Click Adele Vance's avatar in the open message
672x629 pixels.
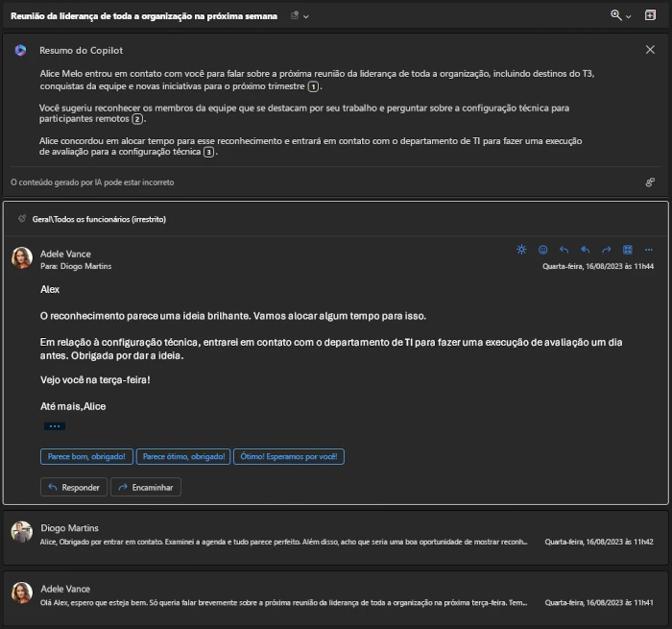(22, 257)
